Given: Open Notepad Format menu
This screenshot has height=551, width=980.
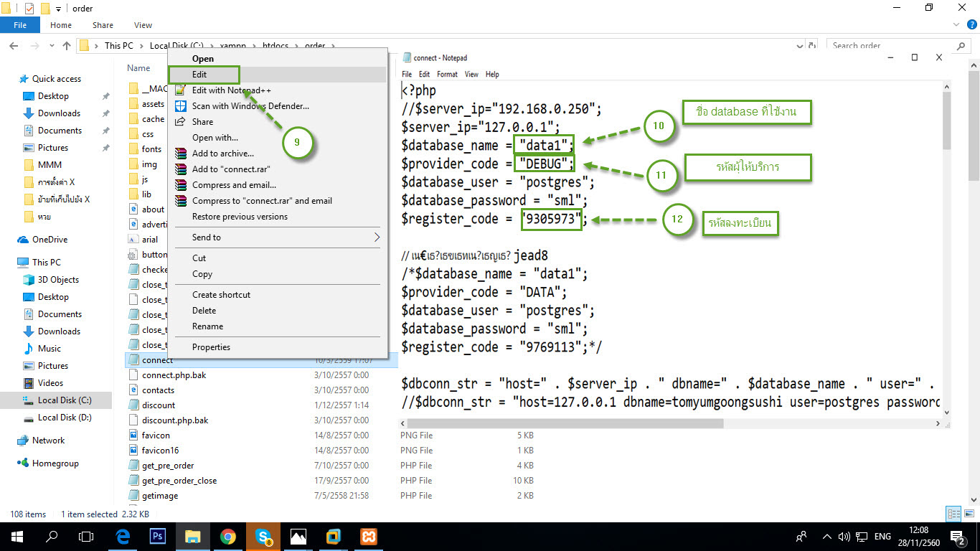Looking at the screenshot, I should coord(447,74).
